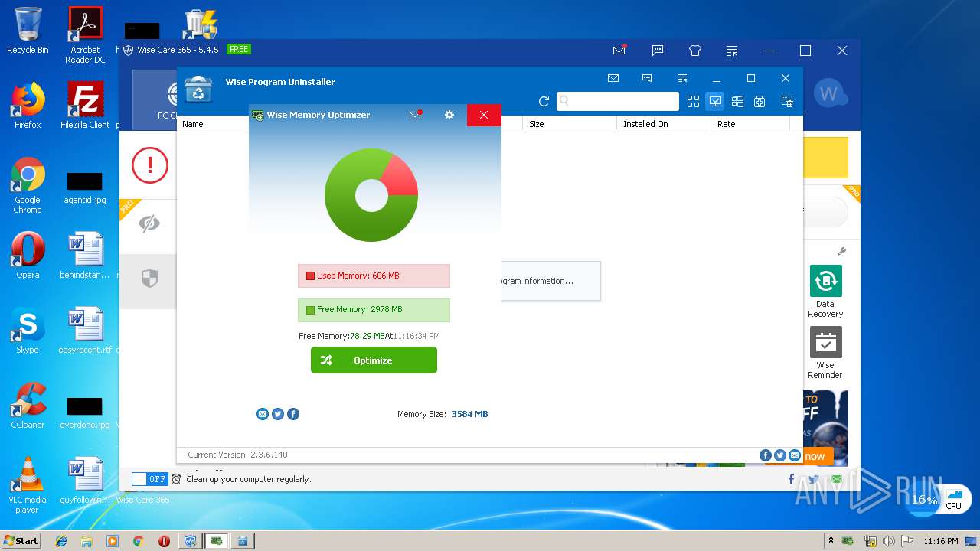Click the Memory Size 3584 MB value

coord(469,414)
